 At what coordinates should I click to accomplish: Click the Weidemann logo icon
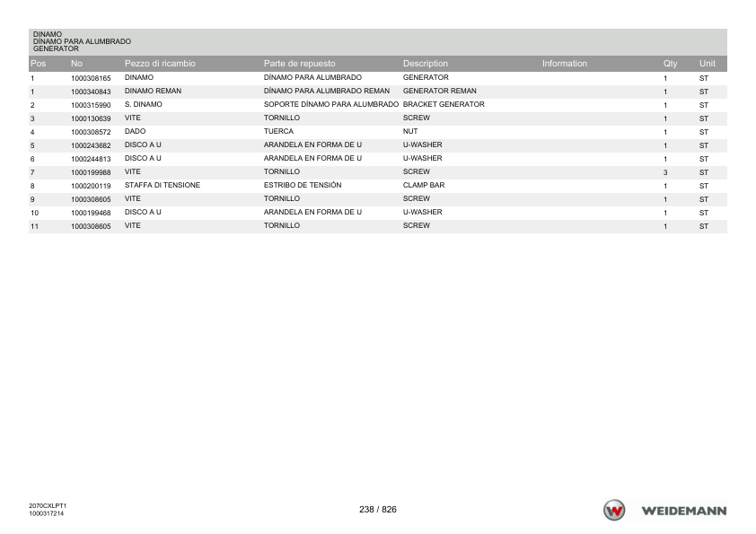click(x=614, y=511)
